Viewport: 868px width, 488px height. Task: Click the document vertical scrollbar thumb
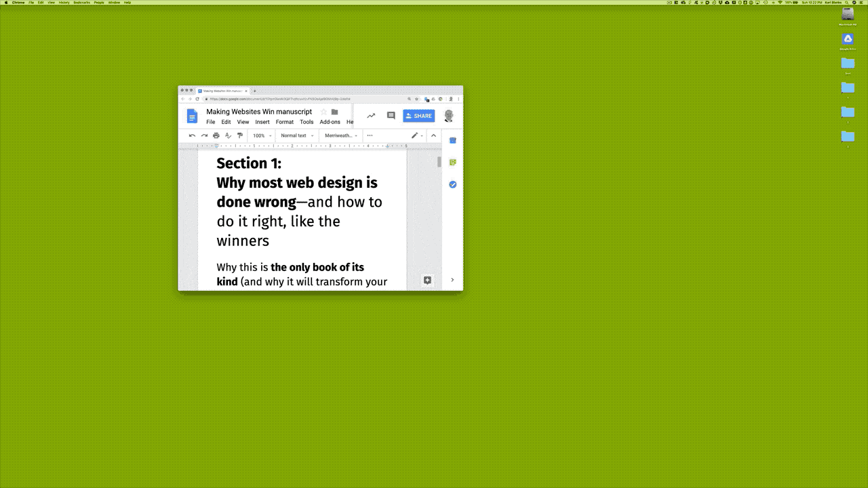tap(439, 162)
